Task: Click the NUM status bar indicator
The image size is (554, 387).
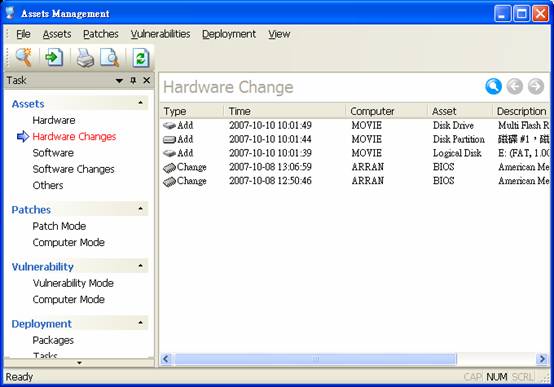Action: [496, 377]
